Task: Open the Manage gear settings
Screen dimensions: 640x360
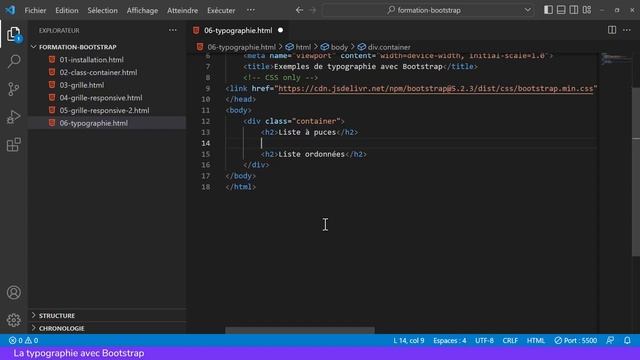Action: [x=13, y=320]
